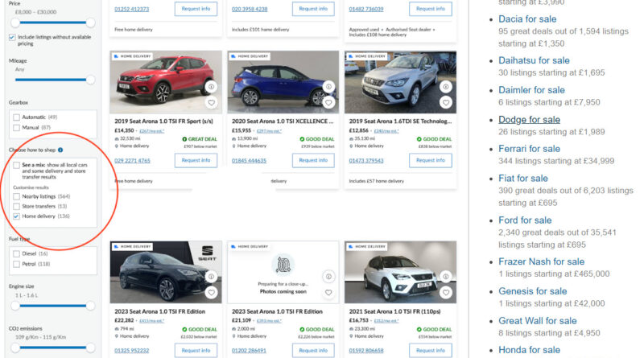The image size is (644, 358).
Task: Check the Nearby listings (564) box
Action: tap(16, 196)
